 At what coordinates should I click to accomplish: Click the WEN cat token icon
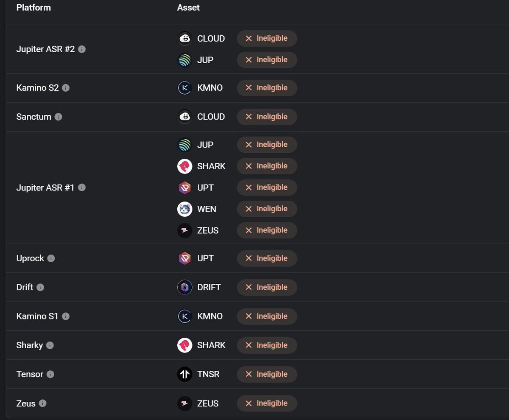[185, 209]
